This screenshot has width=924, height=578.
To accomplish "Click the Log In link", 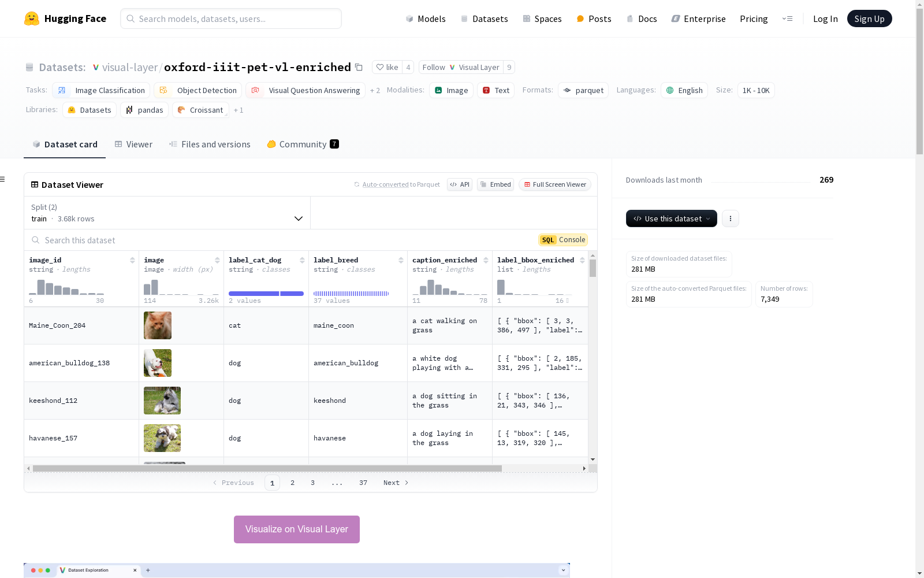I will tap(825, 18).
